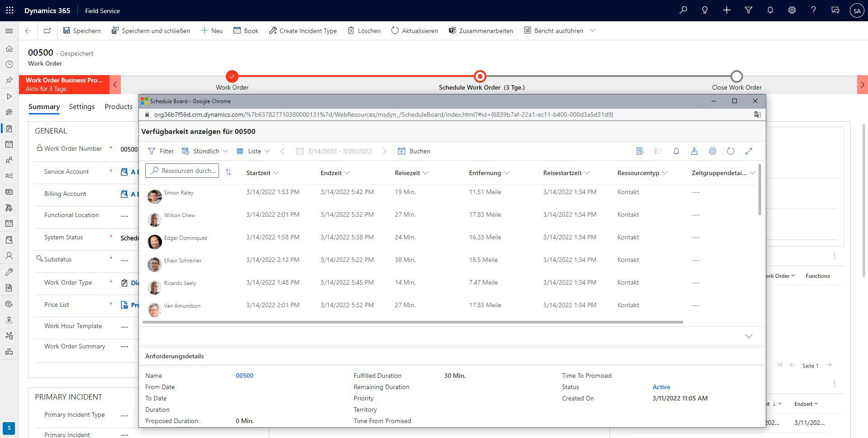The height and width of the screenshot is (438, 868).
Task: Open the notifications bell in top bar
Action: pyautogui.click(x=770, y=10)
